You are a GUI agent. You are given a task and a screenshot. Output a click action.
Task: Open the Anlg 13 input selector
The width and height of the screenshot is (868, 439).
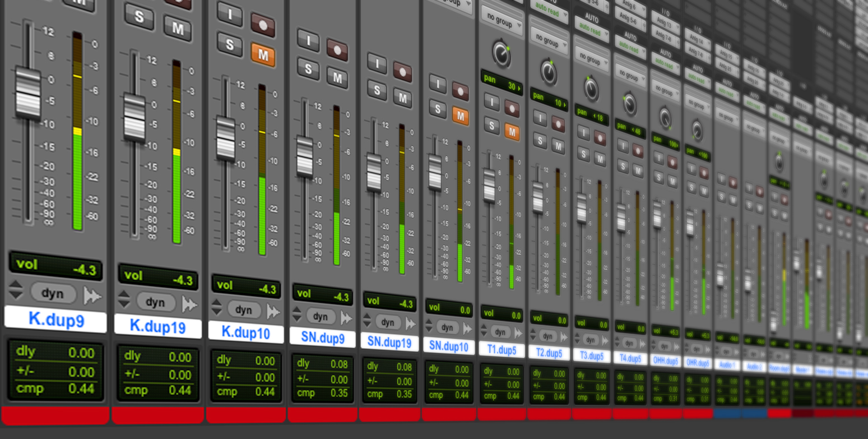pyautogui.click(x=665, y=24)
